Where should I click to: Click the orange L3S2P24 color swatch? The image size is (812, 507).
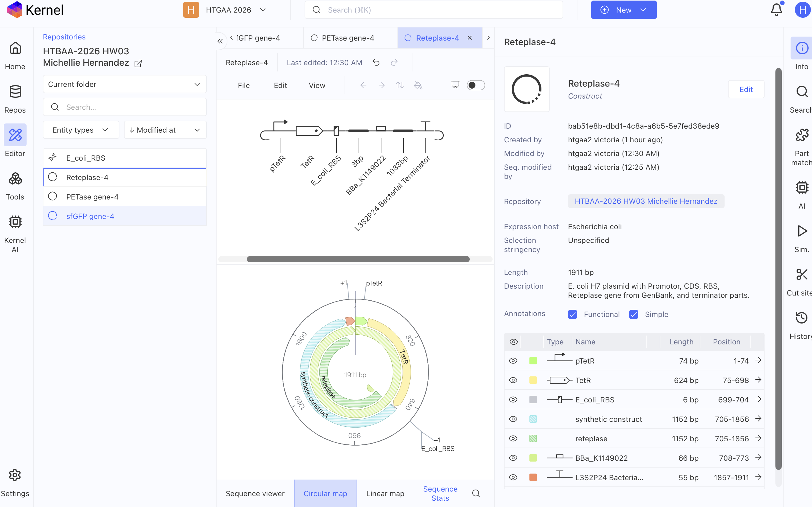pyautogui.click(x=533, y=478)
